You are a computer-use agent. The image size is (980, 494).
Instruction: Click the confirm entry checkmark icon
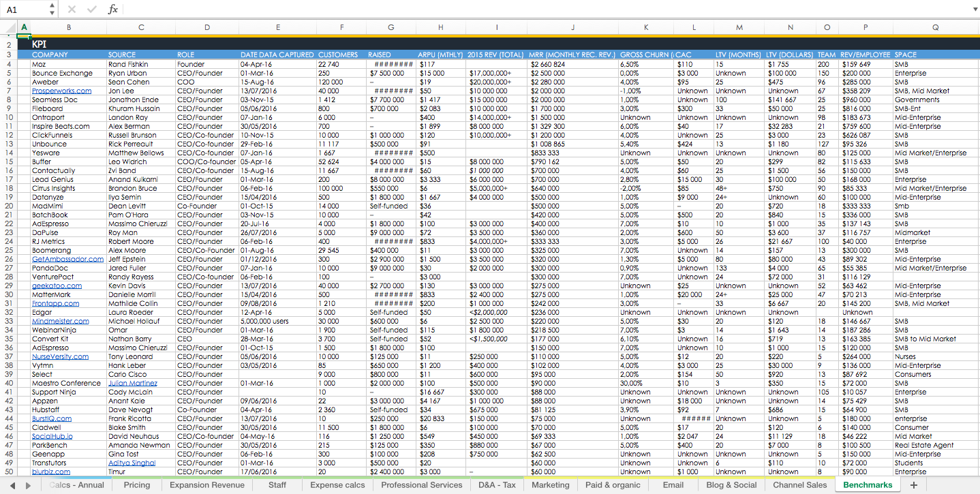coord(92,10)
